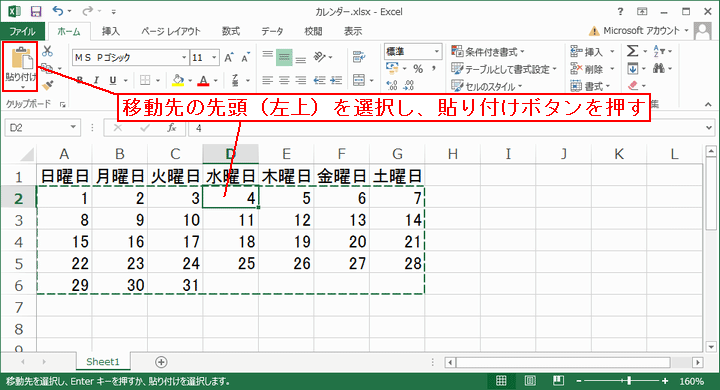The width and height of the screenshot is (720, 390).
Task: Open 条件付き書式 conditional formatting button
Action: 488,51
